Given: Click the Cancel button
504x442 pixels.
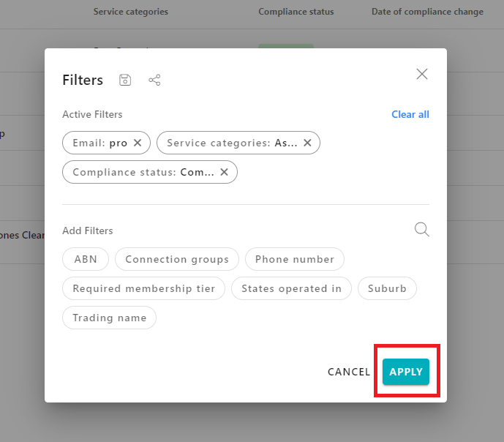Looking at the screenshot, I should click(349, 372).
